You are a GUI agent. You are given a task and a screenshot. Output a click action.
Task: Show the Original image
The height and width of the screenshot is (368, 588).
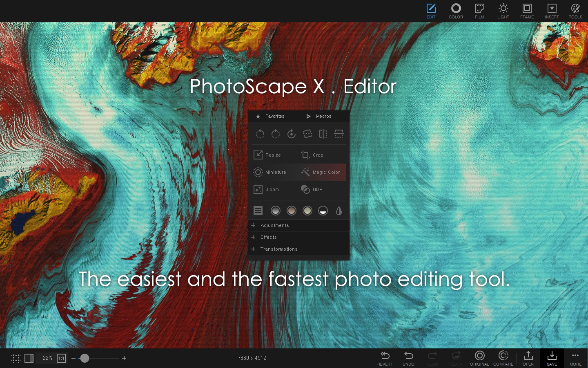tap(480, 358)
